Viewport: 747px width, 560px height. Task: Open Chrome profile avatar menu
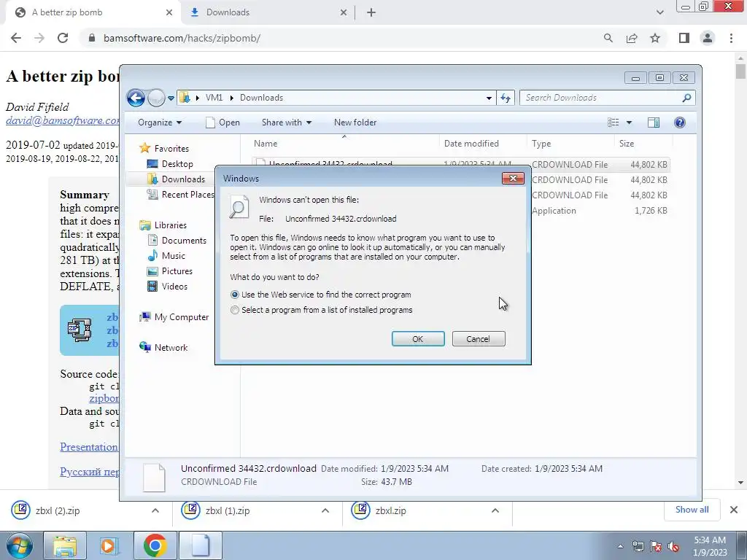click(x=708, y=38)
